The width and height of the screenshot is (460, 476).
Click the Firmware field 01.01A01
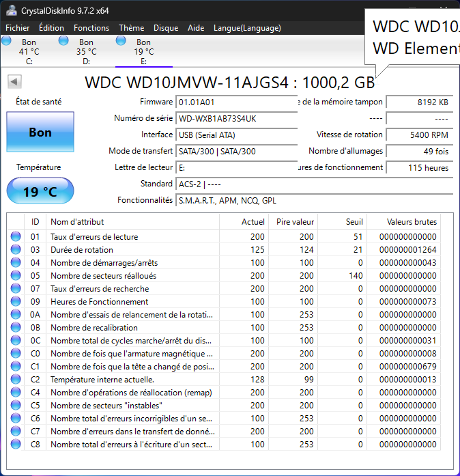coord(236,102)
